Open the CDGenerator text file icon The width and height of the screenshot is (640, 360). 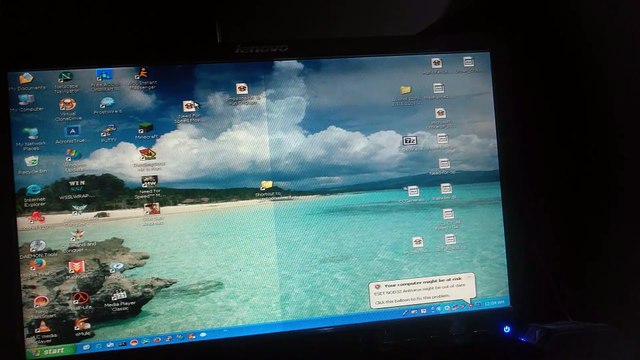tap(412, 193)
